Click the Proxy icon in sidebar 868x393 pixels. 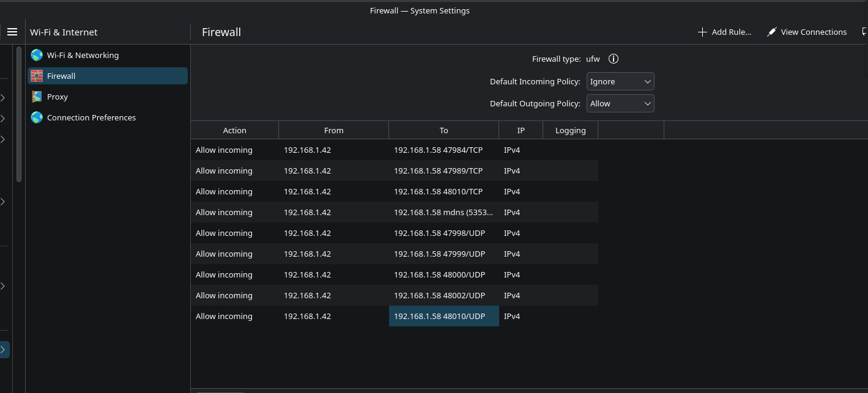[x=37, y=97]
